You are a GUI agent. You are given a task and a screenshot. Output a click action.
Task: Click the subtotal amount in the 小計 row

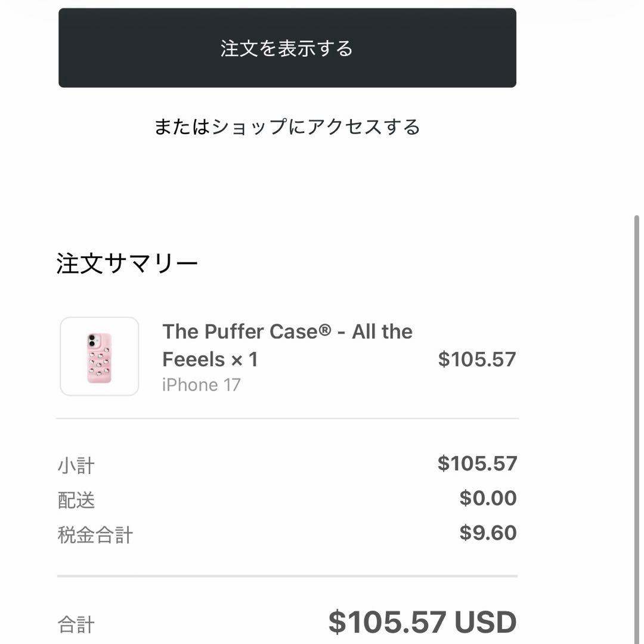(477, 463)
